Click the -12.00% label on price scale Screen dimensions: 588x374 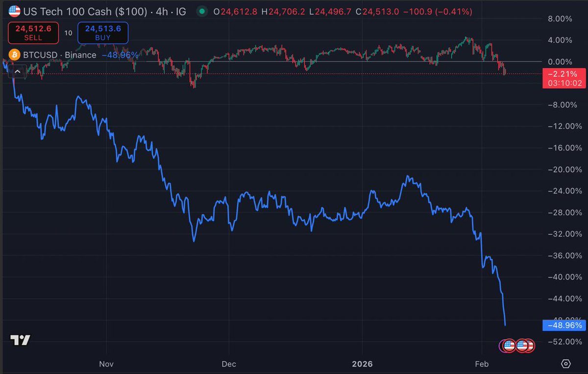tap(564, 126)
